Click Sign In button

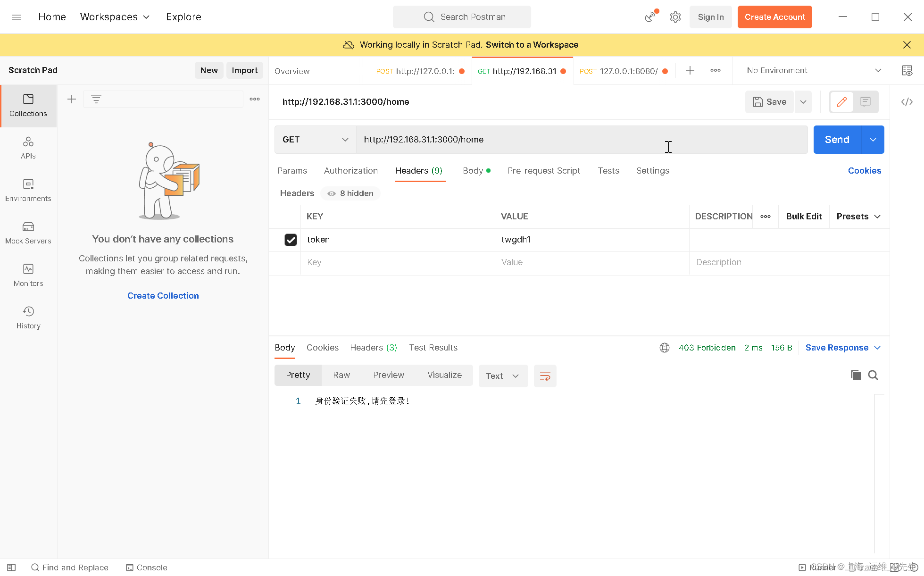pos(711,17)
